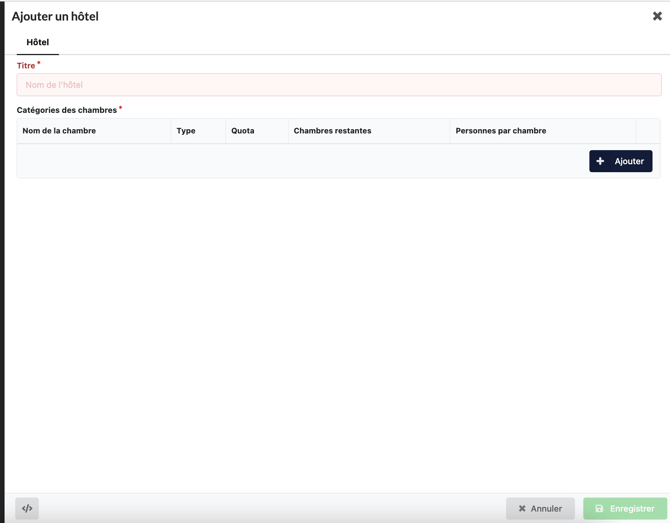Image resolution: width=670 pixels, height=523 pixels.
Task: Close the Ajouter un hôtel dialog
Action: pos(657,16)
